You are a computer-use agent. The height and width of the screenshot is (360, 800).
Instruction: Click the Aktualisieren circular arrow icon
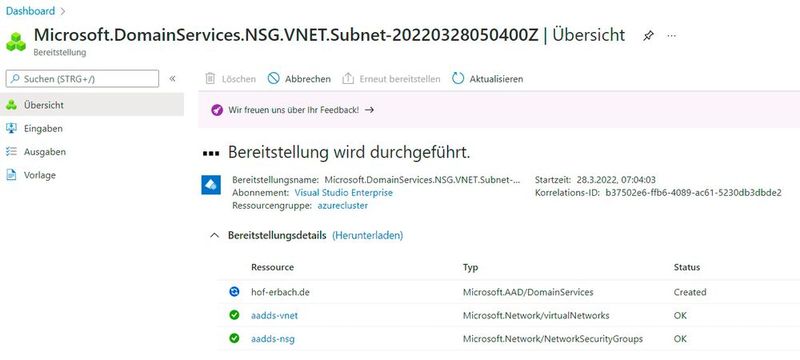click(x=458, y=79)
